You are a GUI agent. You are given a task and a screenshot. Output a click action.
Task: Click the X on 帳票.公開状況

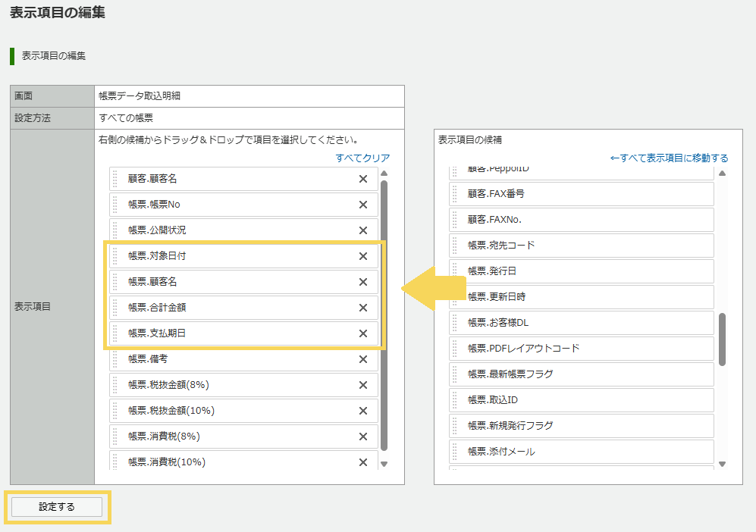(362, 230)
